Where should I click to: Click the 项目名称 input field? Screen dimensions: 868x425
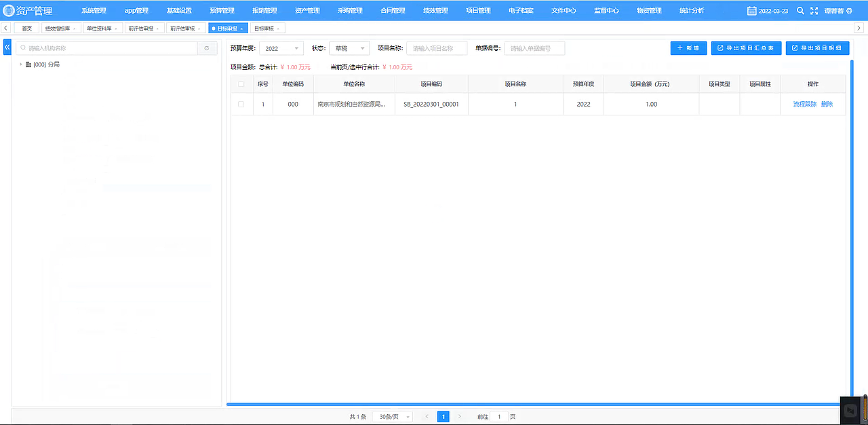pyautogui.click(x=437, y=48)
